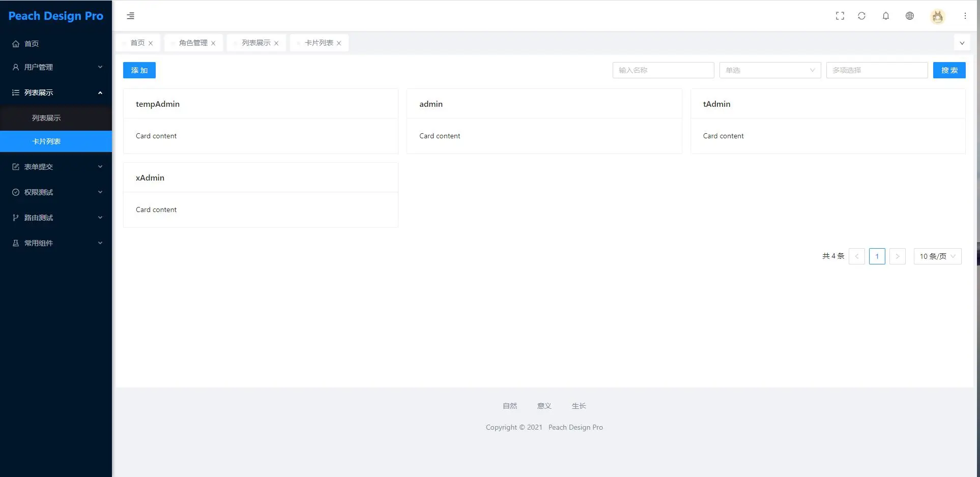
Task: Open the 意义 footer link
Action: 544,406
